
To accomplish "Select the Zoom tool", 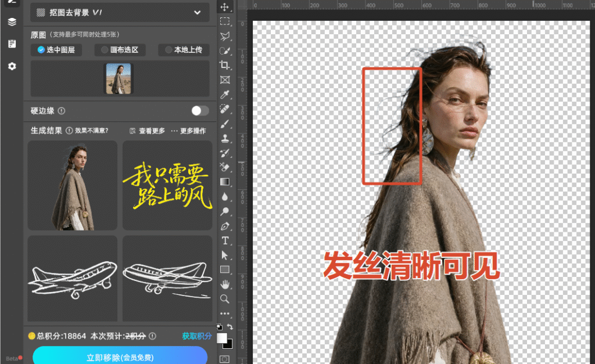I will pos(225,299).
